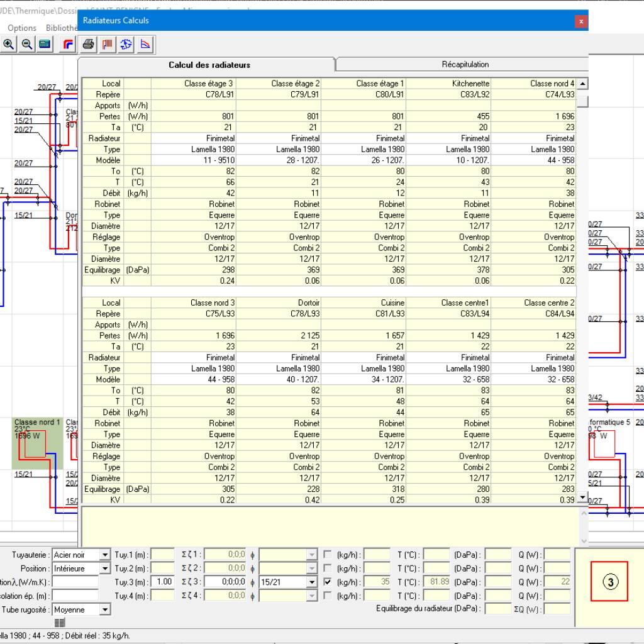Click the circled number 3 button

coord(609,582)
